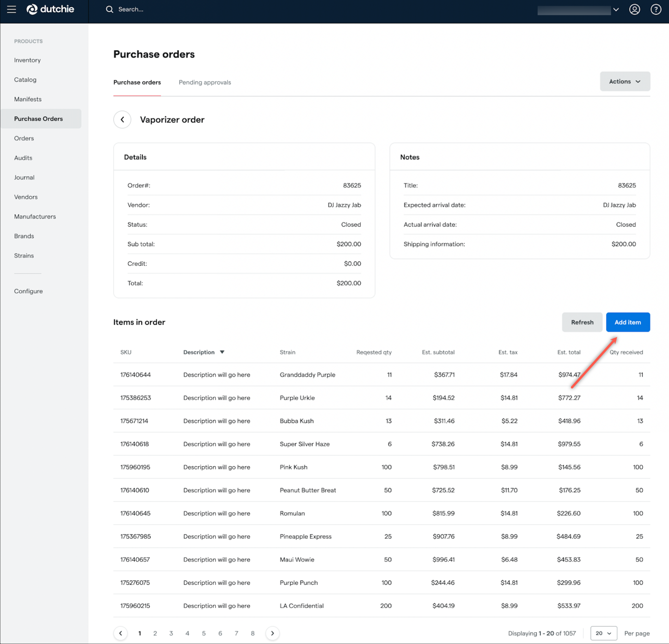Switch to the Pending approvals tab
669x644 pixels.
click(205, 82)
